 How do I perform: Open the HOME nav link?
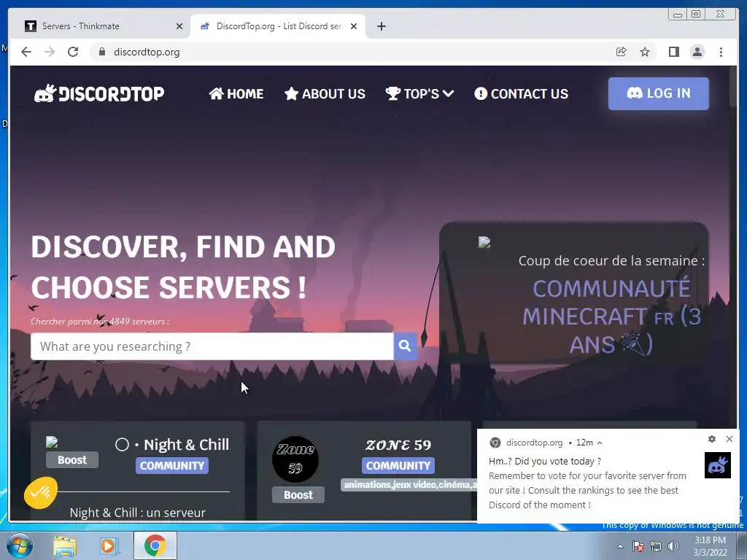click(236, 94)
